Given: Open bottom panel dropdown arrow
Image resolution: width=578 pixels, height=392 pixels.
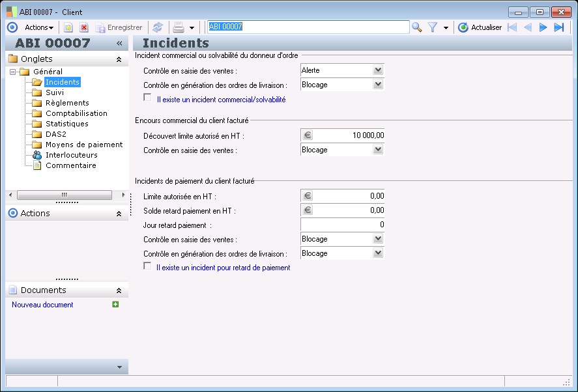Looking at the screenshot, I should [119, 367].
